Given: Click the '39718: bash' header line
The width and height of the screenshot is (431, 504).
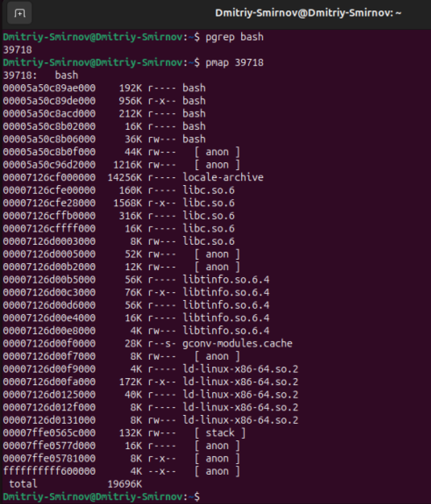Looking at the screenshot, I should [x=41, y=75].
